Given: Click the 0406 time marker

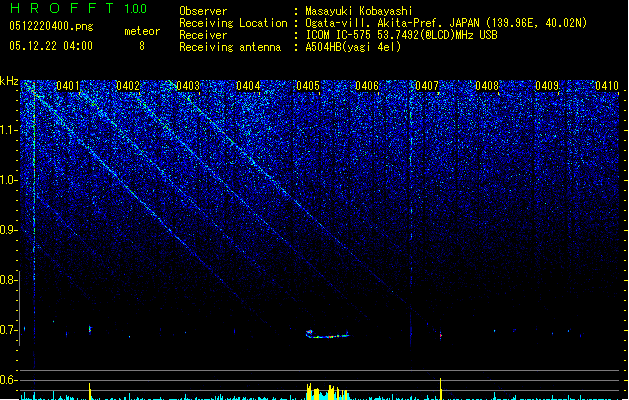Looking at the screenshot, I should click(x=367, y=86).
